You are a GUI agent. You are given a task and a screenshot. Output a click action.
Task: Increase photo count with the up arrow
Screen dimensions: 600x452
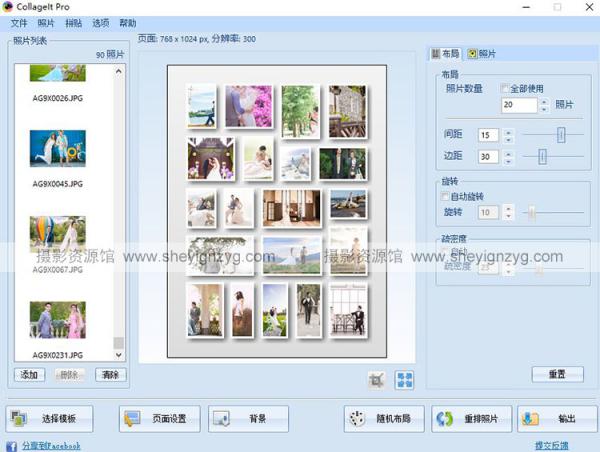pos(544,101)
